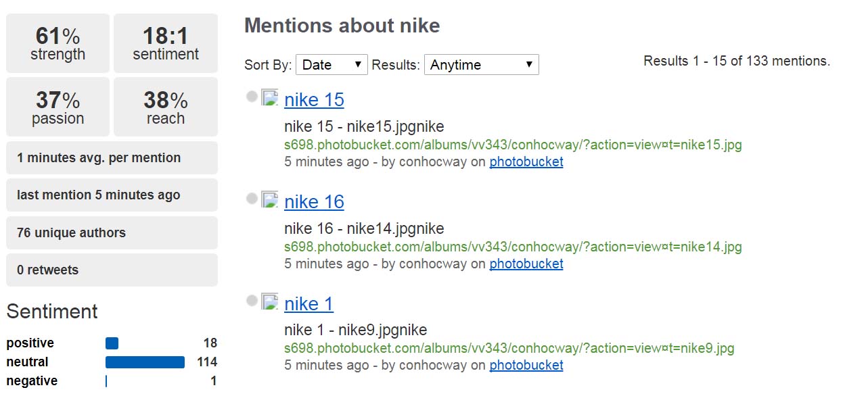Open the nike 16 mention link
868x394 pixels.
tap(313, 201)
